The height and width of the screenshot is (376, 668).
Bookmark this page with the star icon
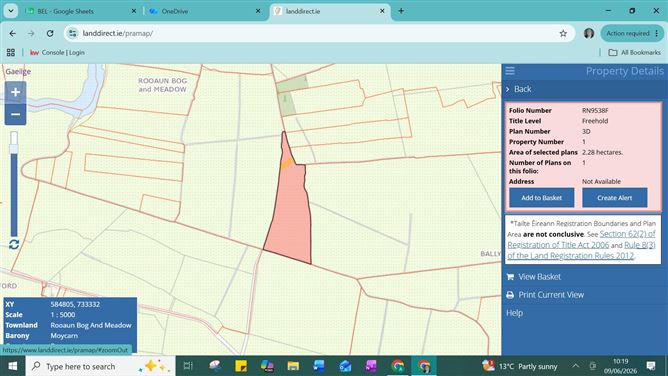pos(563,33)
